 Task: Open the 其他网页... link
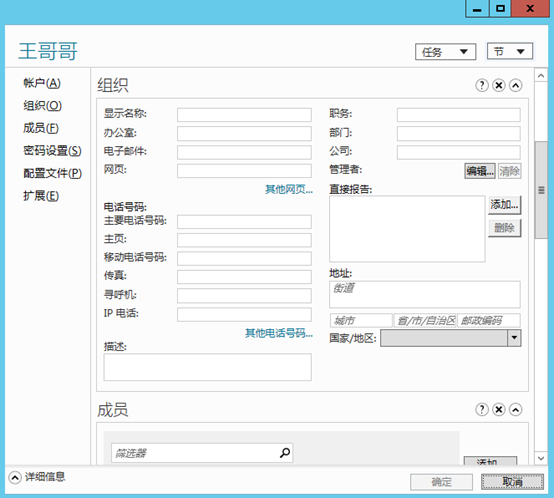(289, 190)
